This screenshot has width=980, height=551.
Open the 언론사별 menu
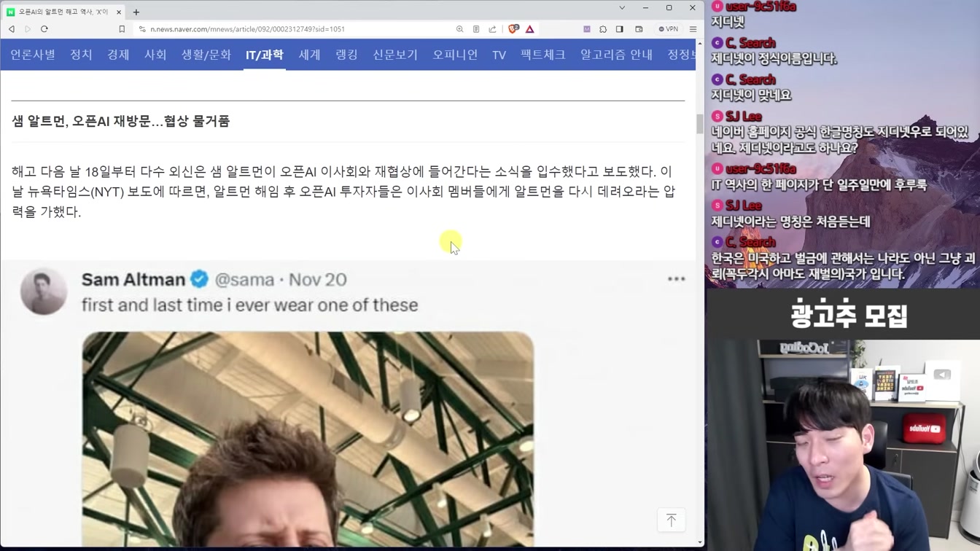(x=33, y=55)
